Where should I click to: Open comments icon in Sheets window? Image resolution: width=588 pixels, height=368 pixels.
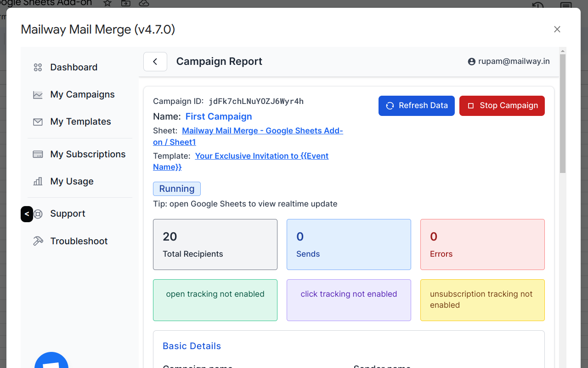(x=566, y=5)
